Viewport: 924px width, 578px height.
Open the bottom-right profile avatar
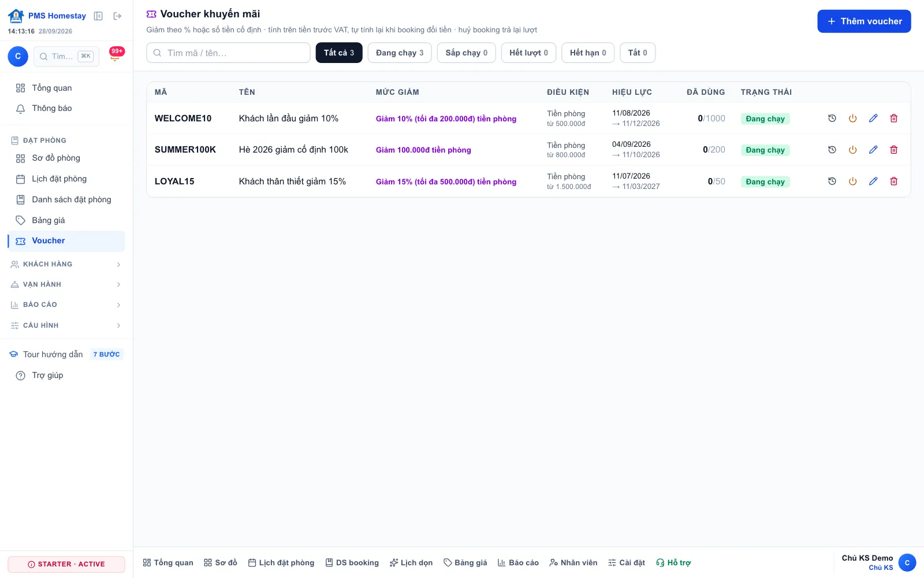click(907, 563)
